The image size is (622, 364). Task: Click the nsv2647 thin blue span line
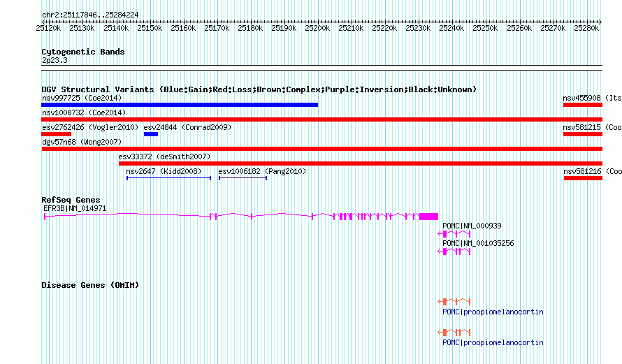pyautogui.click(x=168, y=178)
